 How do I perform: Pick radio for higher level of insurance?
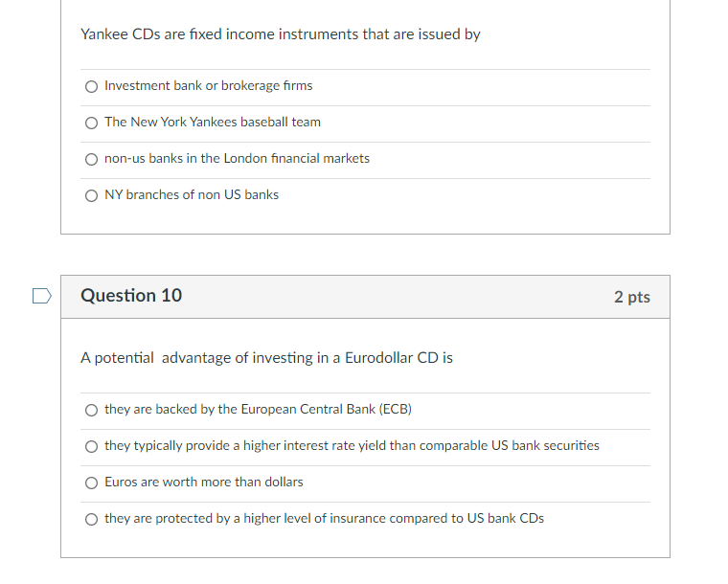(x=91, y=519)
